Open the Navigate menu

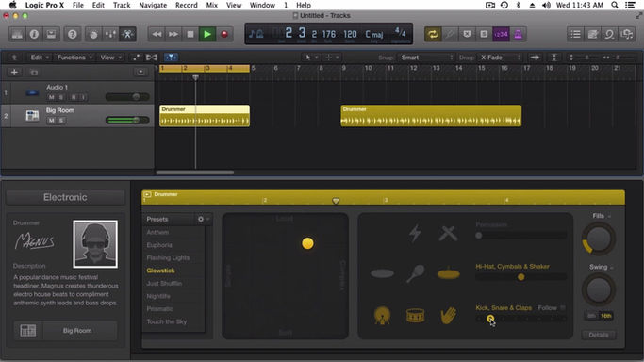[x=153, y=5]
